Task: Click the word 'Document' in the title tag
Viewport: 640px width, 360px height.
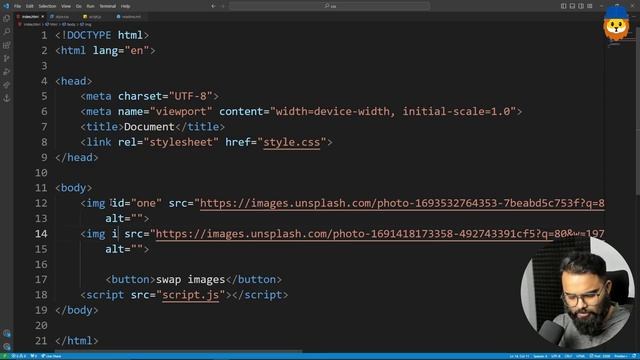Action: point(149,127)
